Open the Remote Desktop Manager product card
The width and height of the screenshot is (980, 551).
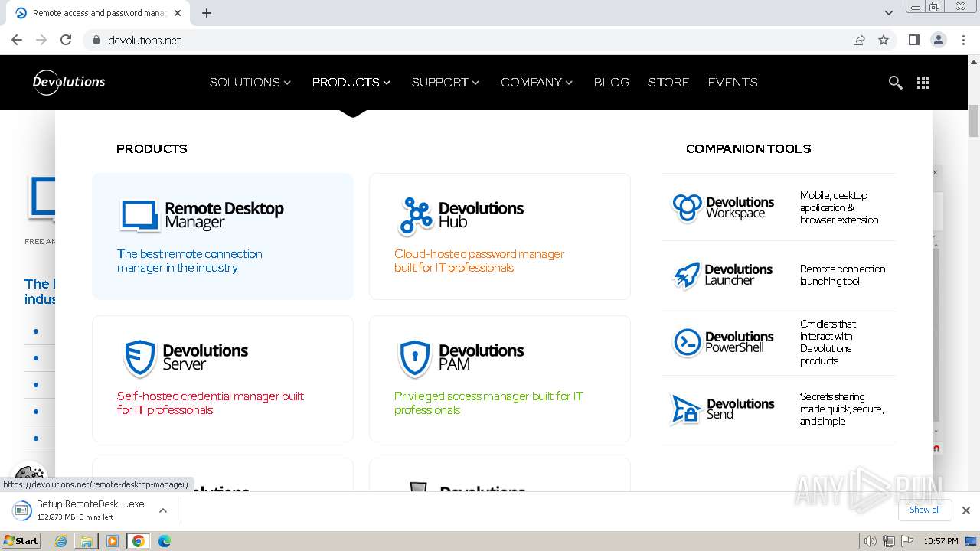(223, 236)
